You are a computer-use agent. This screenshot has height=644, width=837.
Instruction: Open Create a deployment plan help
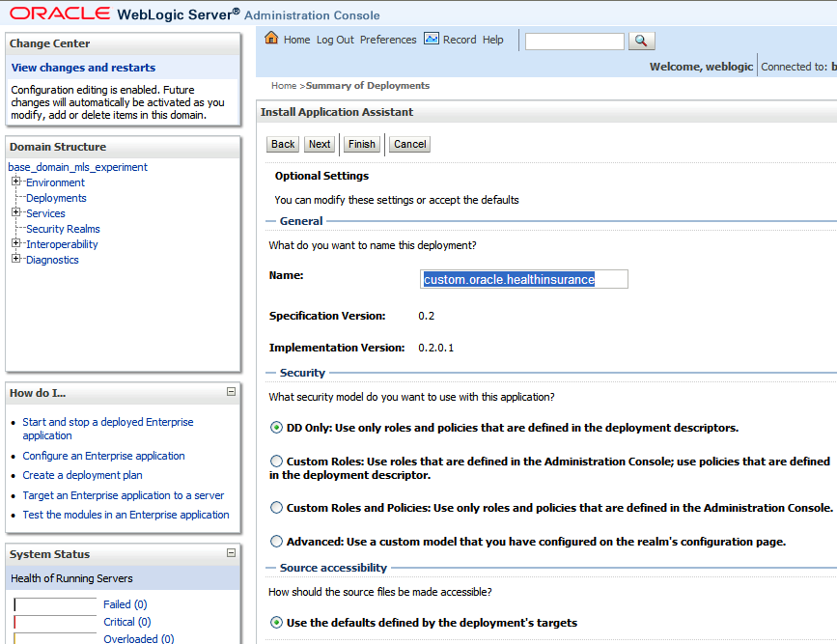(x=82, y=475)
